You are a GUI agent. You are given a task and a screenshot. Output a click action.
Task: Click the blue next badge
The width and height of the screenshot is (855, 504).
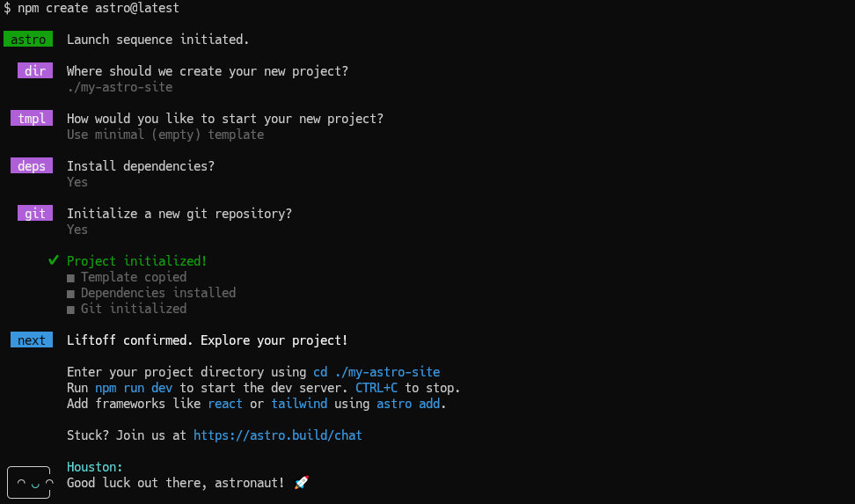point(32,340)
